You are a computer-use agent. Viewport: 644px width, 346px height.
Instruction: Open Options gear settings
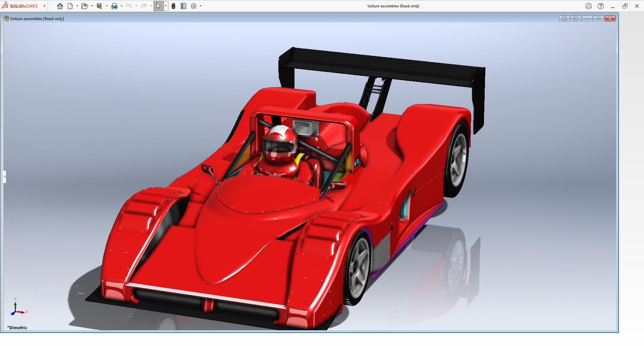[x=194, y=6]
